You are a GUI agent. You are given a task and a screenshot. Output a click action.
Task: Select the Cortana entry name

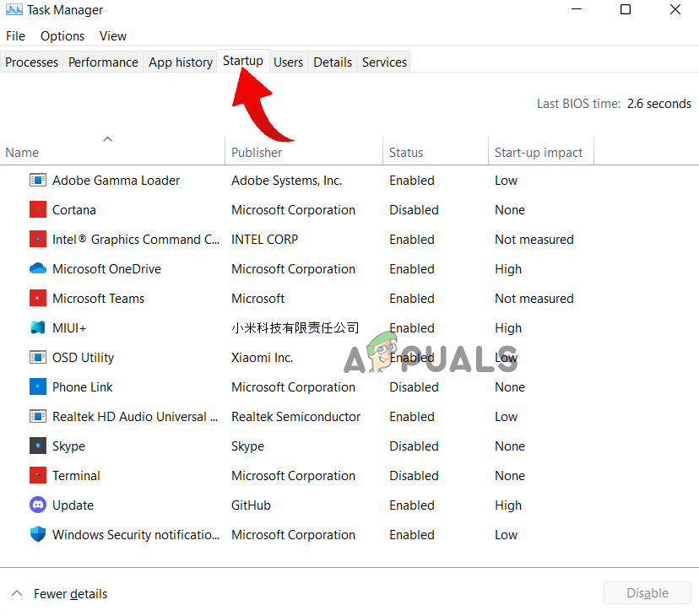[74, 209]
